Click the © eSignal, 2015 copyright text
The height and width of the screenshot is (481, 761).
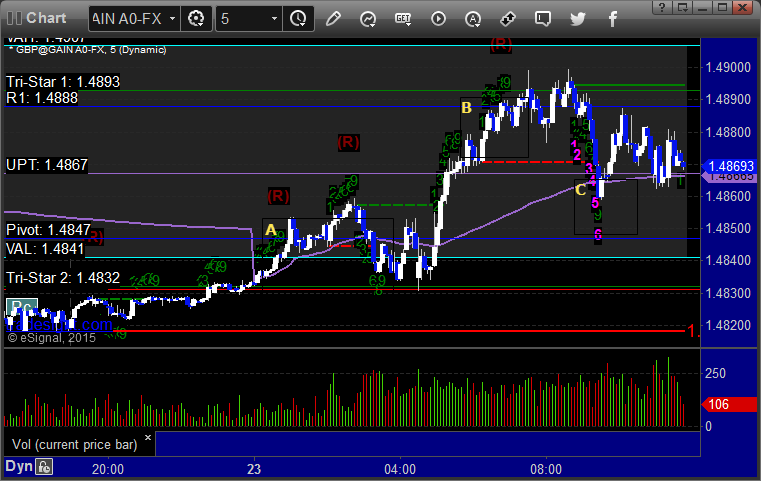coord(51,338)
